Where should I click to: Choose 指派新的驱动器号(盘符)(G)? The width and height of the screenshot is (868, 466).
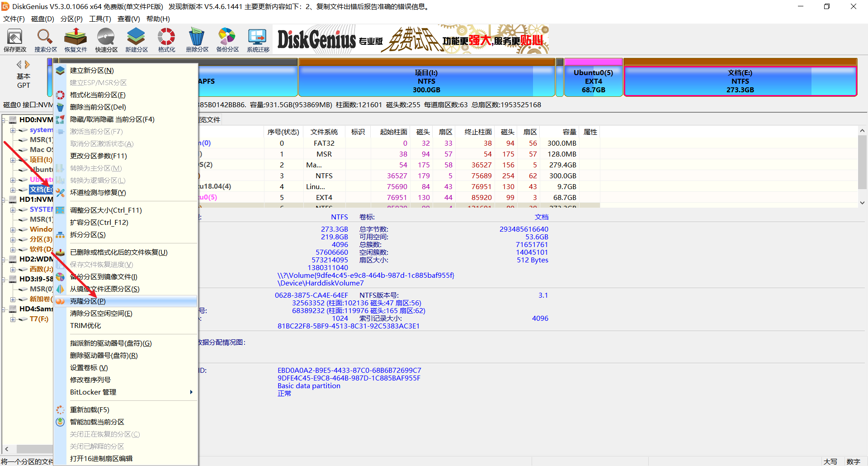click(x=126, y=343)
